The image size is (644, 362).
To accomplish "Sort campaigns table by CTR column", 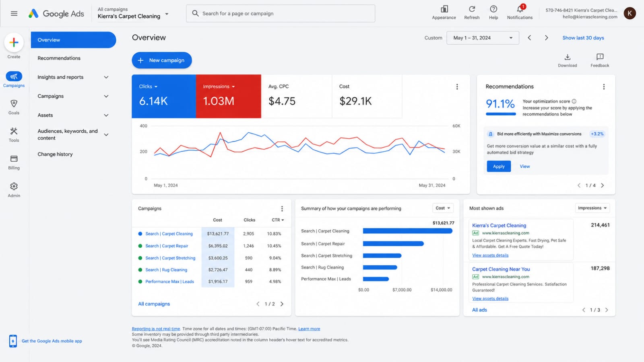I will 278,220.
